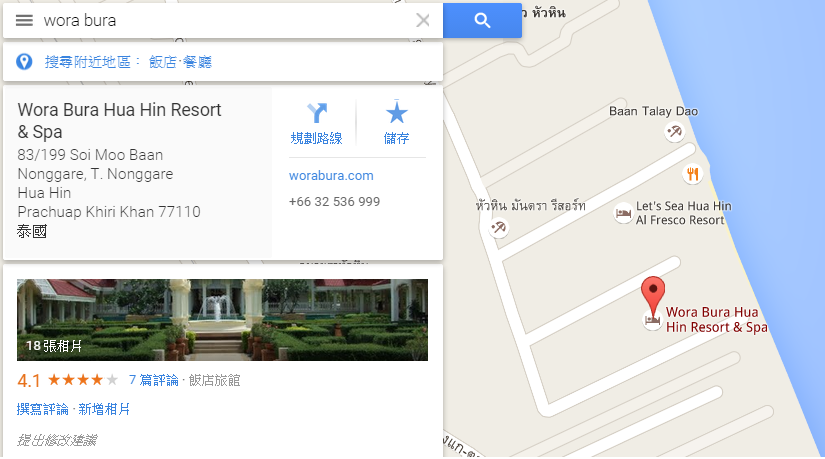Click 新增相片 to add photo
Viewport: 825px width, 459px height.
[x=104, y=409]
